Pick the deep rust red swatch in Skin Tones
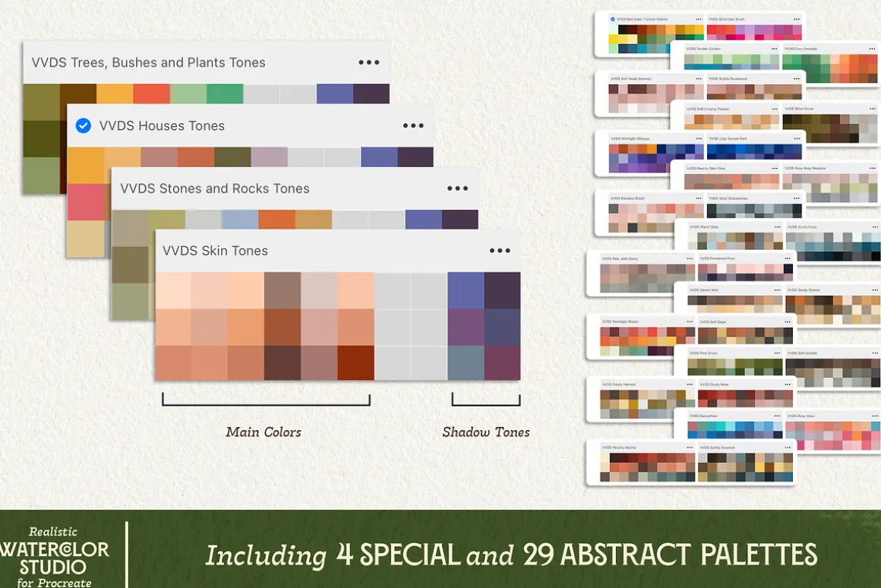Viewport: 881px width, 588px height. pyautogui.click(x=355, y=362)
